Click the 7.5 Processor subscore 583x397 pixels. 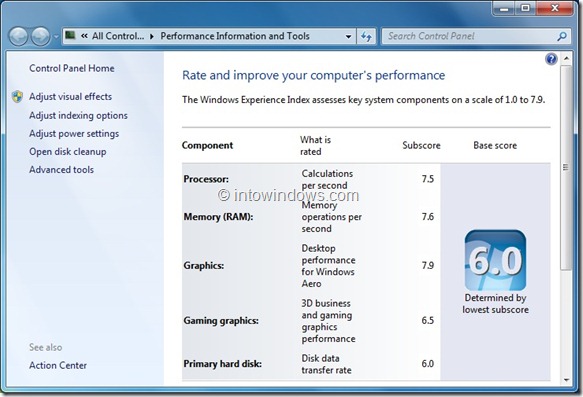click(x=428, y=179)
